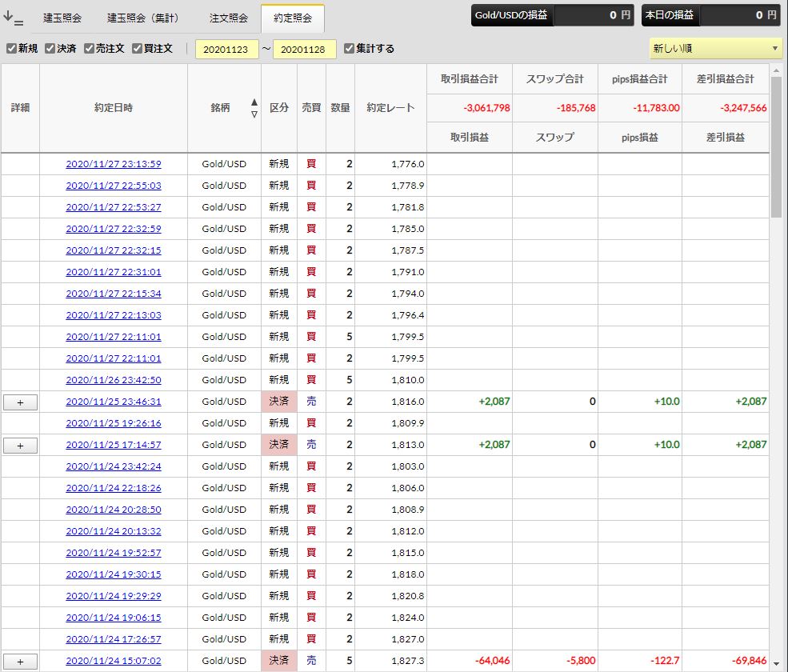Click the scrollbar down arrow
788x672 pixels.
[x=776, y=664]
